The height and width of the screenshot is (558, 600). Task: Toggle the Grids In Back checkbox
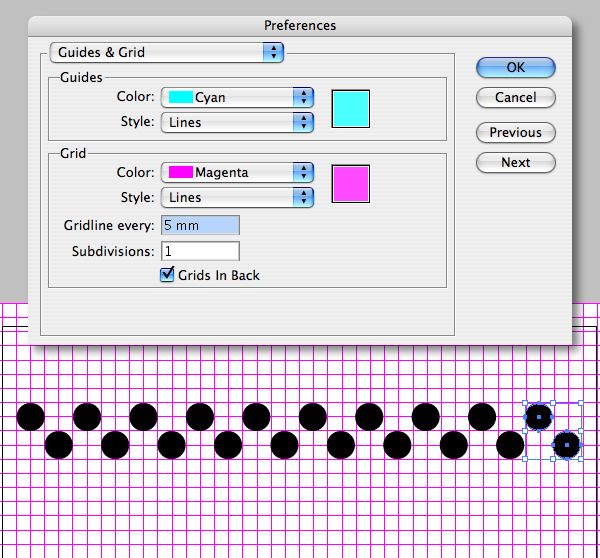(167, 275)
